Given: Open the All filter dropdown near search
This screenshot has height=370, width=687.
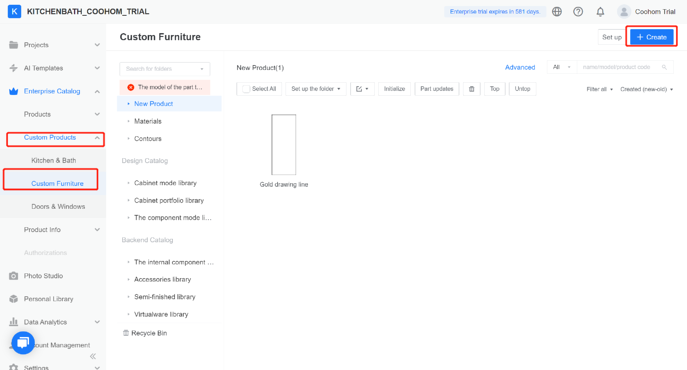Looking at the screenshot, I should point(562,67).
